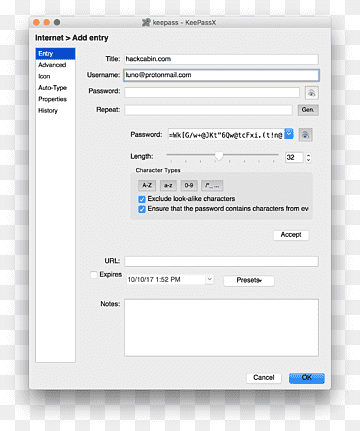Open the Auto-Type section
The image size is (360, 431).
point(55,88)
